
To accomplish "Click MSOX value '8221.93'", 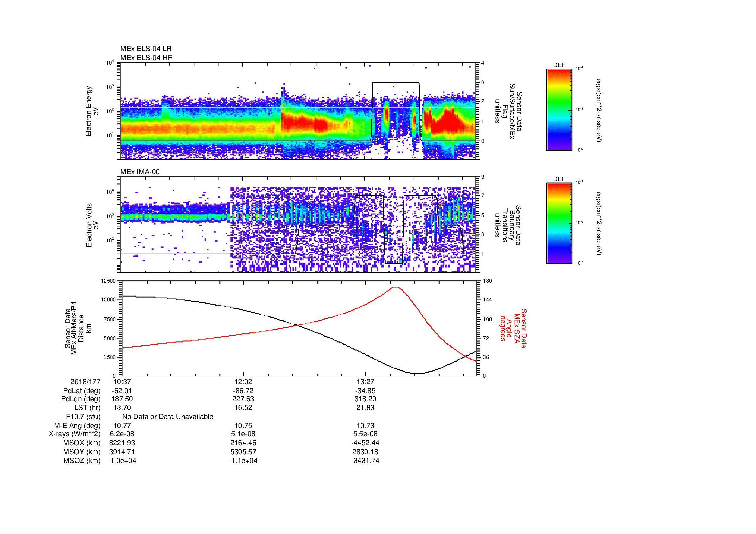I will (122, 443).
